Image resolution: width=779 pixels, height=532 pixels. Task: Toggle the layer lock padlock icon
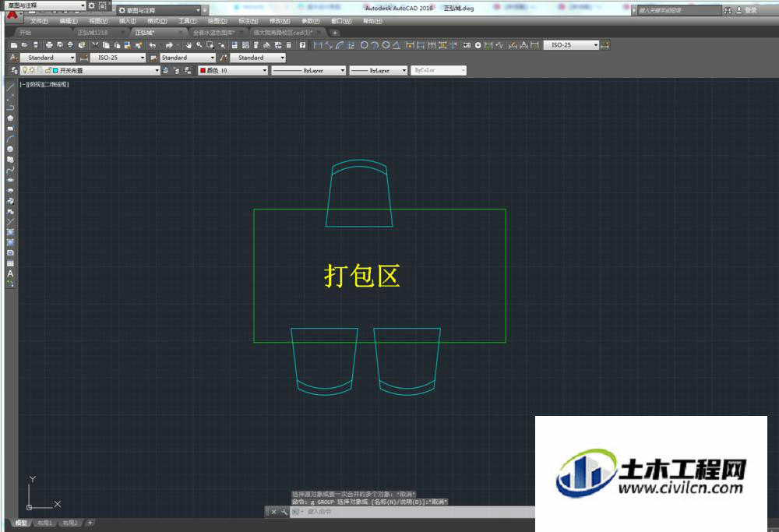coord(48,71)
